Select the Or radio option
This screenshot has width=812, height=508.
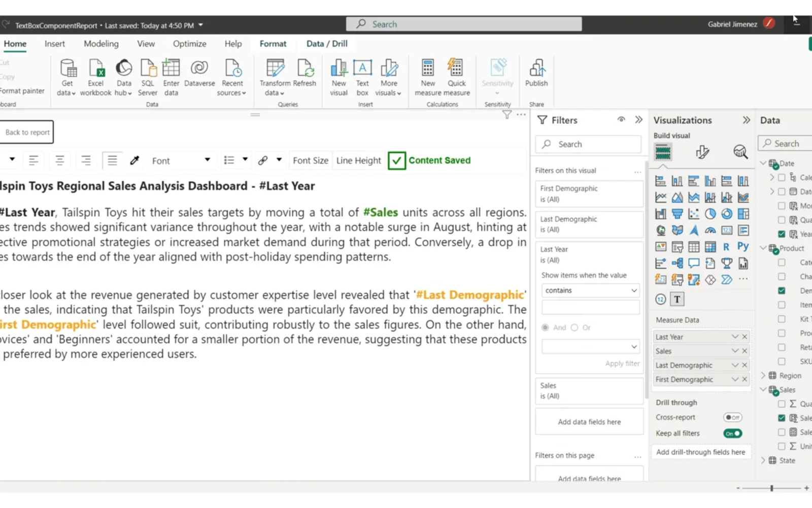point(574,328)
